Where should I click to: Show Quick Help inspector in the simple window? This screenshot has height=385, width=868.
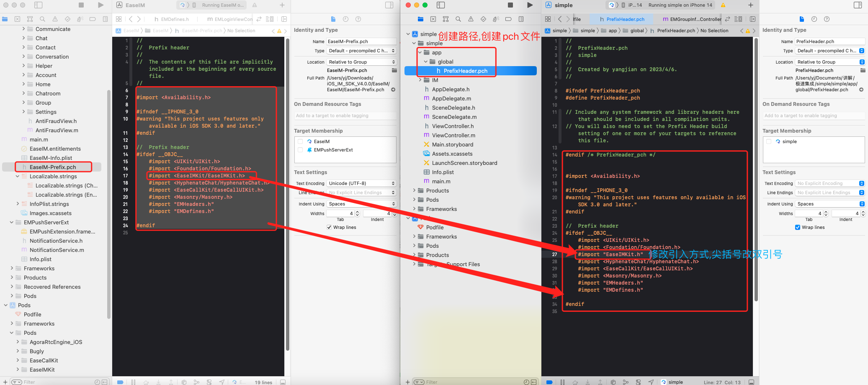(827, 19)
